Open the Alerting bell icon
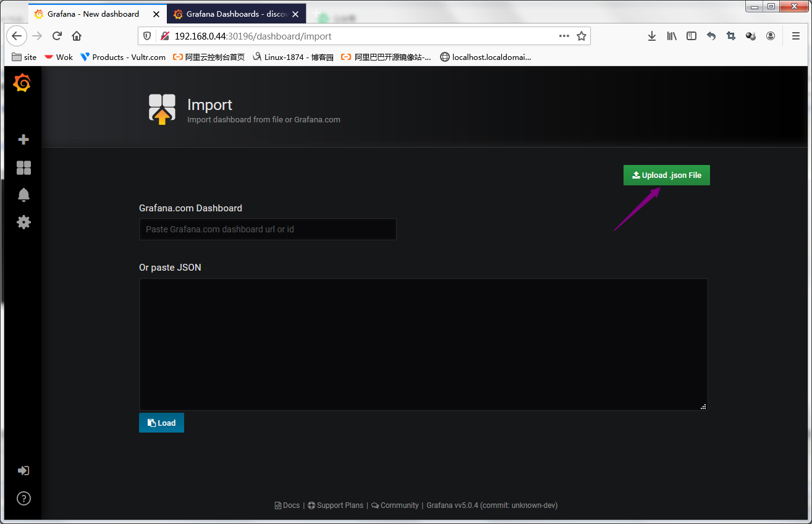The height and width of the screenshot is (524, 812). (23, 195)
